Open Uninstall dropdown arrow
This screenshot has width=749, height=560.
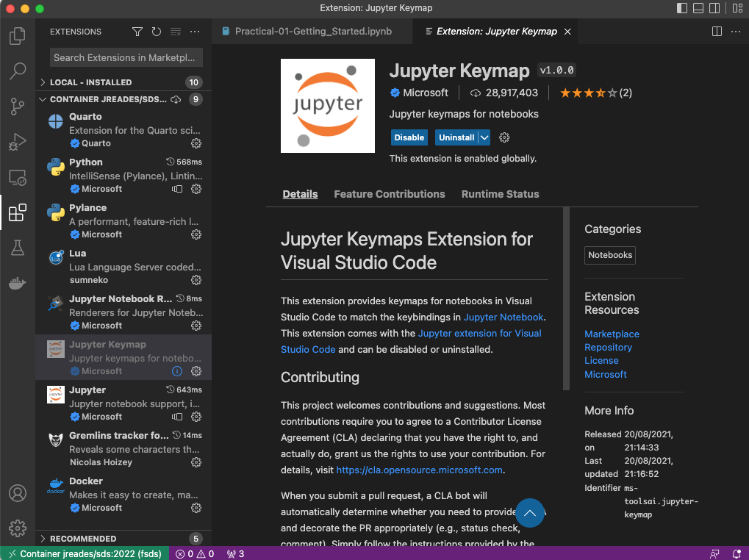click(x=484, y=137)
